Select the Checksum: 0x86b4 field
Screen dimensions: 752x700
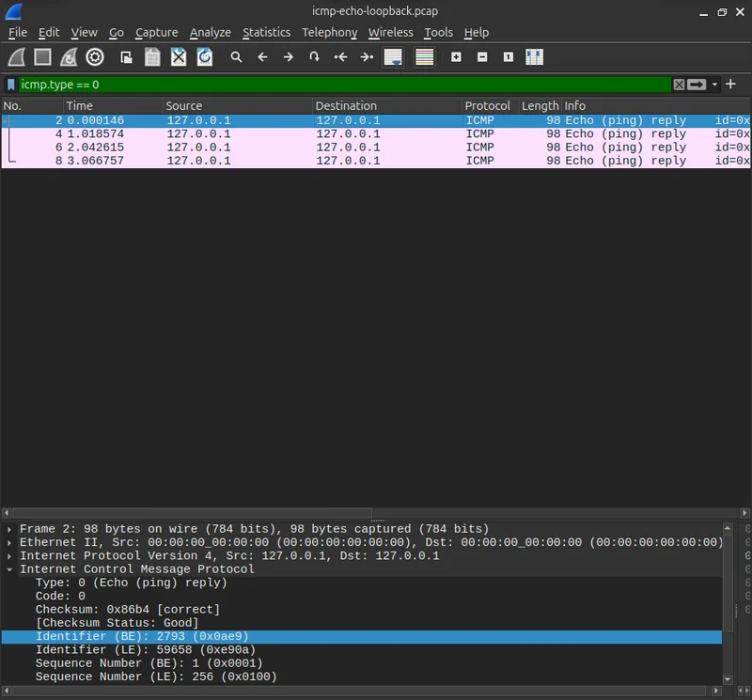tap(362, 610)
